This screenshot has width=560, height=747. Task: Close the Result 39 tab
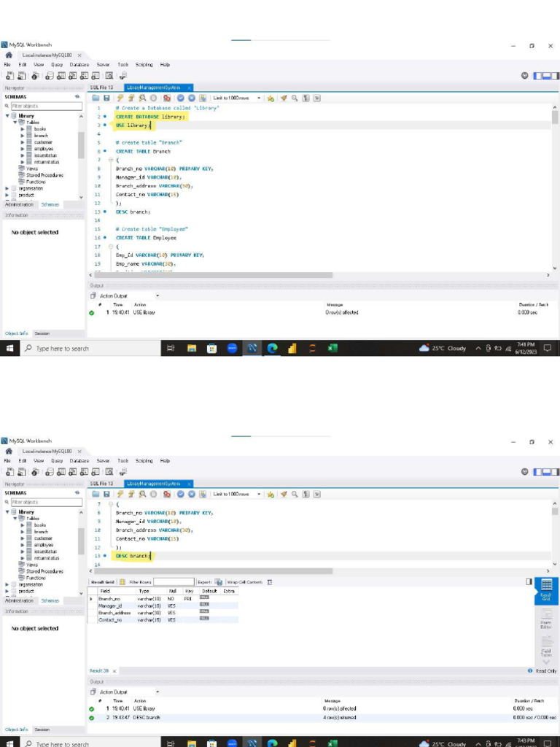click(114, 670)
